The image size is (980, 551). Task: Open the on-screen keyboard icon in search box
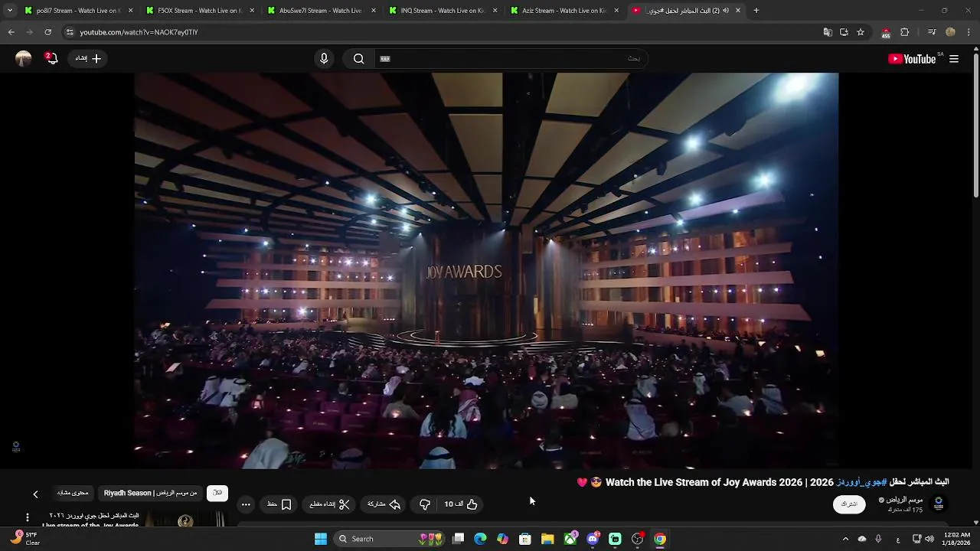point(385,59)
